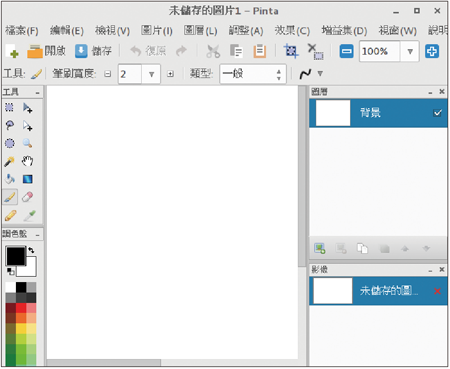
Task: Click the zoom percentage field showing 100%
Action: 380,51
